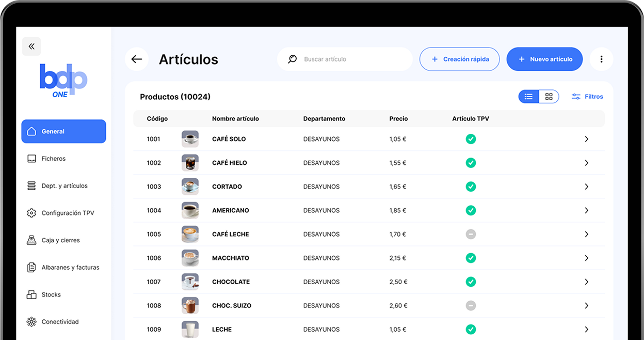The width and height of the screenshot is (644, 340).
Task: Collapse the sidebar with the double-chevron icon
Action: pyautogui.click(x=31, y=47)
